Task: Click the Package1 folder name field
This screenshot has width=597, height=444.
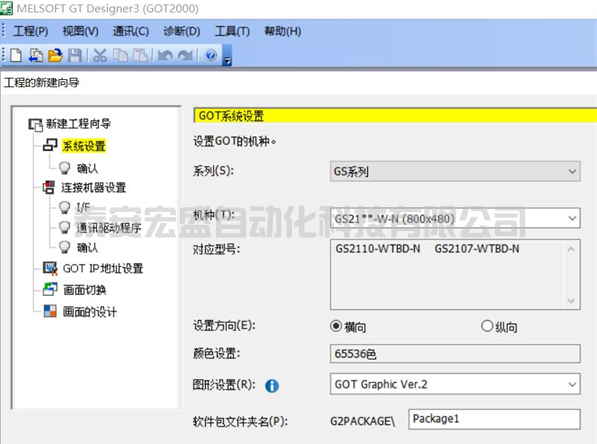Action: point(494,419)
